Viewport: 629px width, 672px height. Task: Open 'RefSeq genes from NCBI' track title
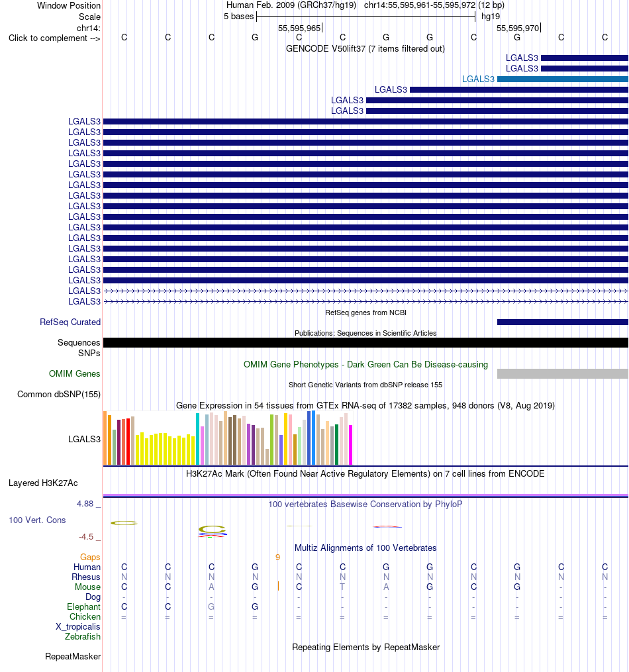click(365, 313)
